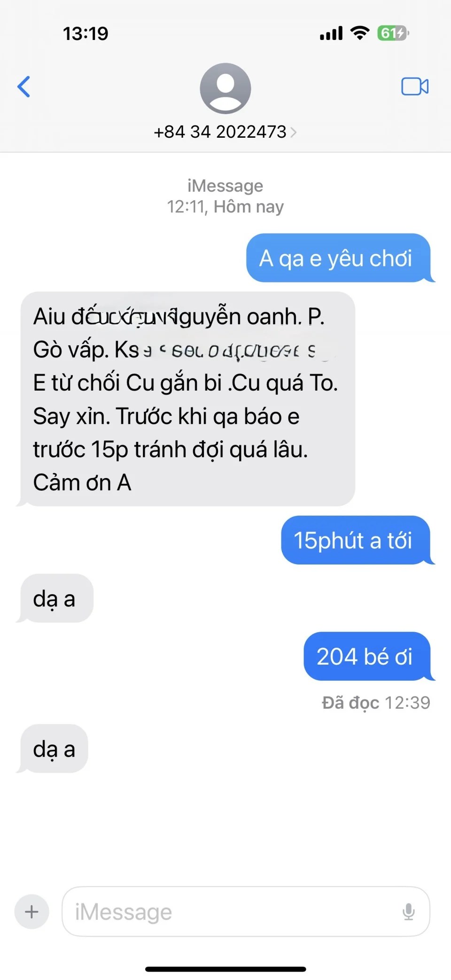Tap the cellular signal bars
Viewport: 451px width, 980px height.
pyautogui.click(x=331, y=33)
